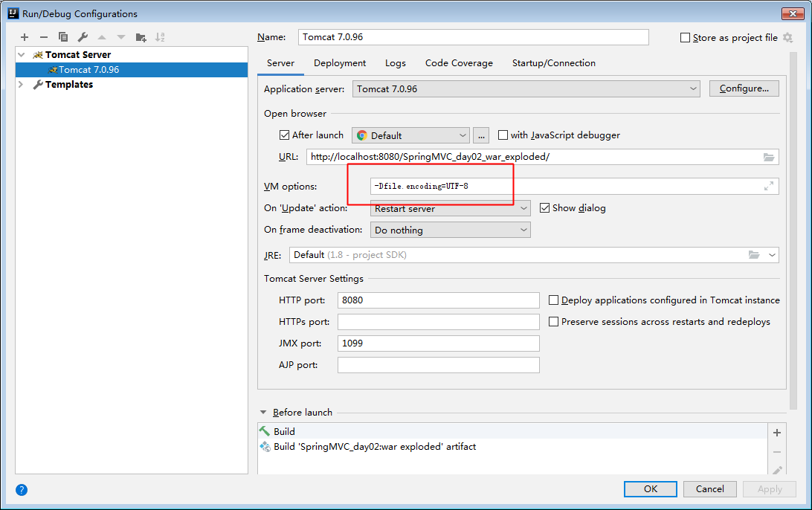This screenshot has height=510, width=812.
Task: Collapse Tomcat Server tree node
Action: 22,55
